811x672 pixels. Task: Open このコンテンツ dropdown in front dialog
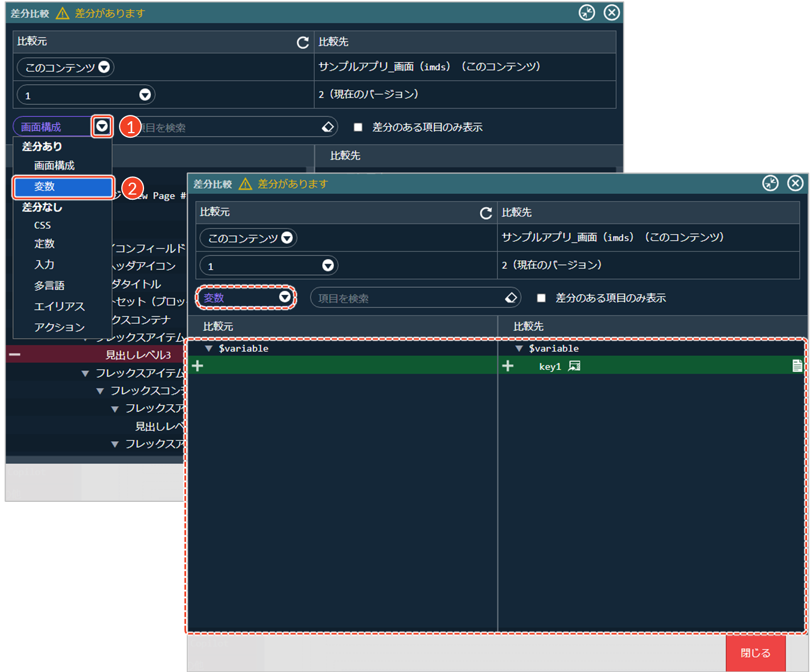coord(287,238)
